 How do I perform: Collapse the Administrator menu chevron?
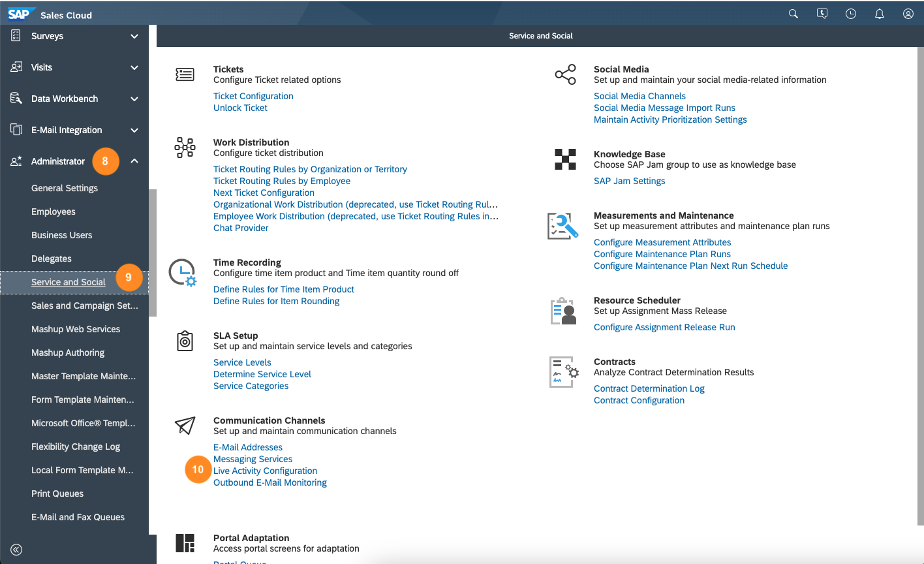[x=134, y=161]
